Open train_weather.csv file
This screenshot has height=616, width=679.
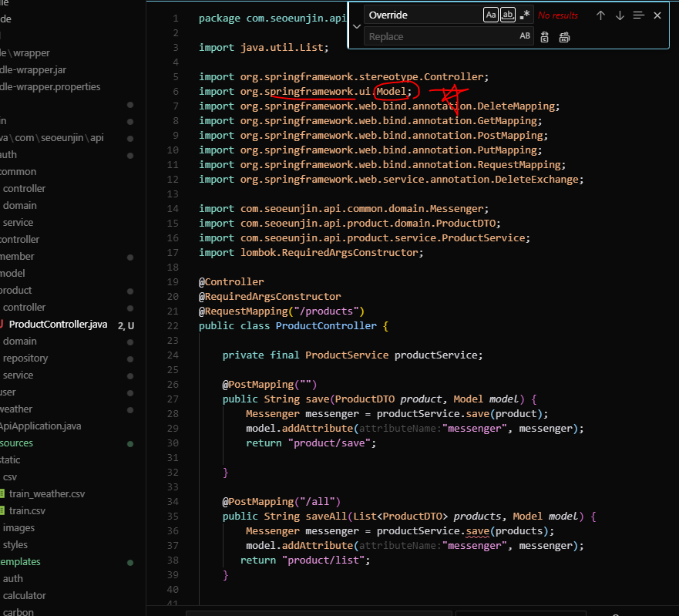(47, 494)
